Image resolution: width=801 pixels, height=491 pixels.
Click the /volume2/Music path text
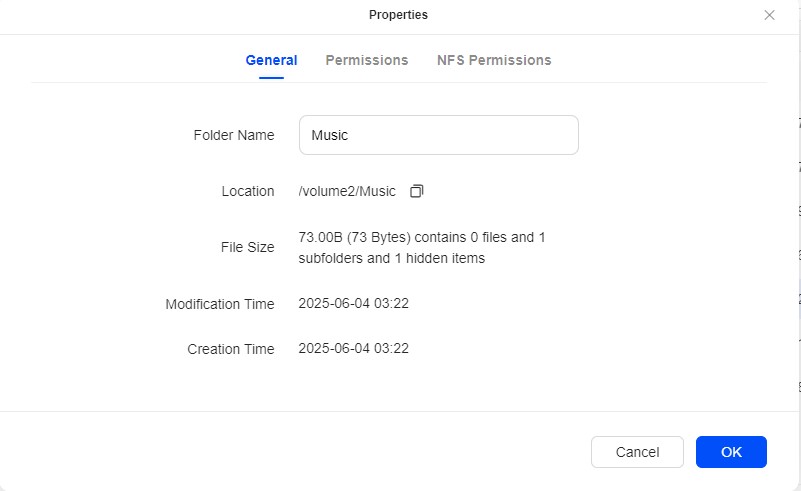tap(347, 191)
